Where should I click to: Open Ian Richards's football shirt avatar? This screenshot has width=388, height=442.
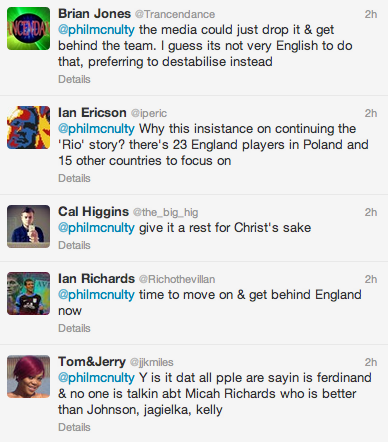coord(28,293)
